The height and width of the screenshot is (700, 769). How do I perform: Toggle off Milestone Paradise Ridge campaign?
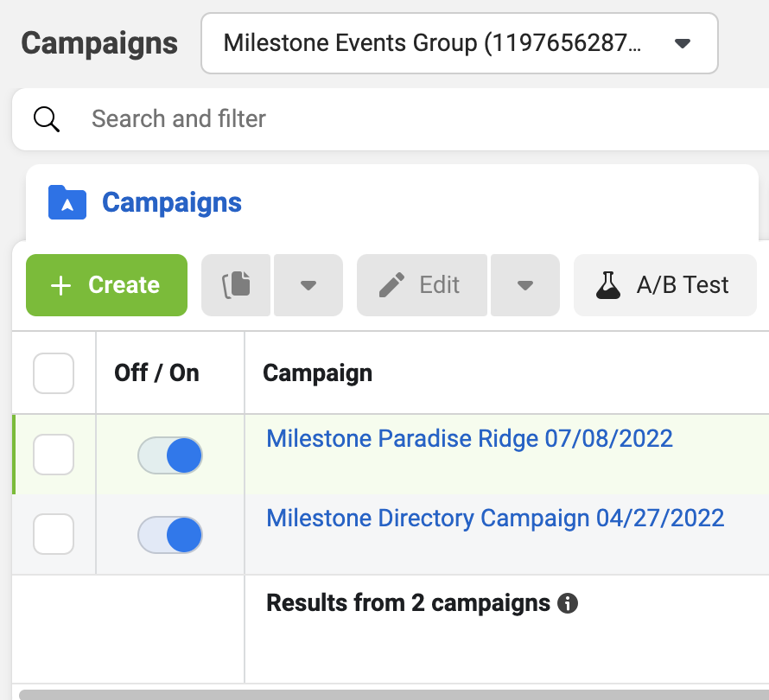(169, 455)
